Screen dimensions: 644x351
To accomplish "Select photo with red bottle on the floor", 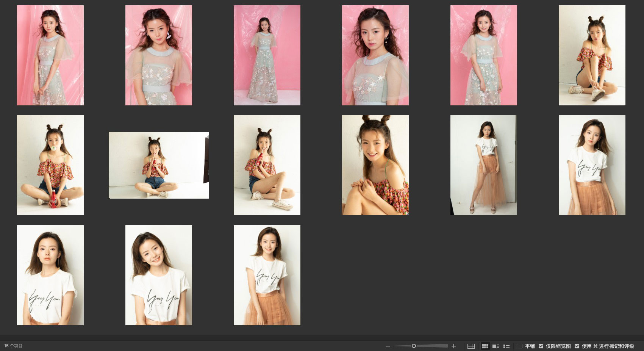I will (x=50, y=165).
